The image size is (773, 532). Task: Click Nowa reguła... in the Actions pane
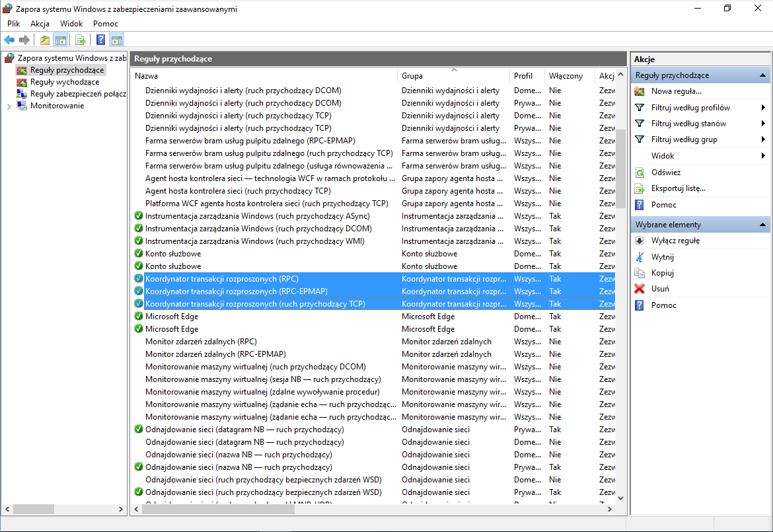(x=676, y=91)
